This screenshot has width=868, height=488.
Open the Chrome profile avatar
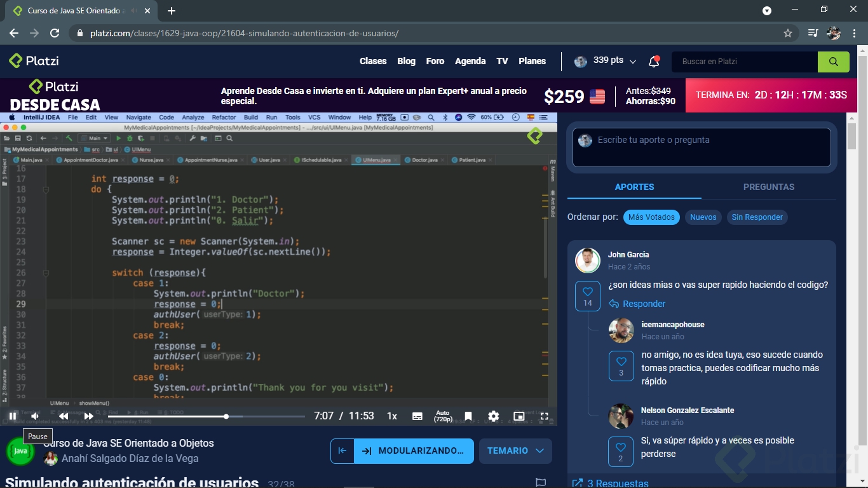click(834, 33)
